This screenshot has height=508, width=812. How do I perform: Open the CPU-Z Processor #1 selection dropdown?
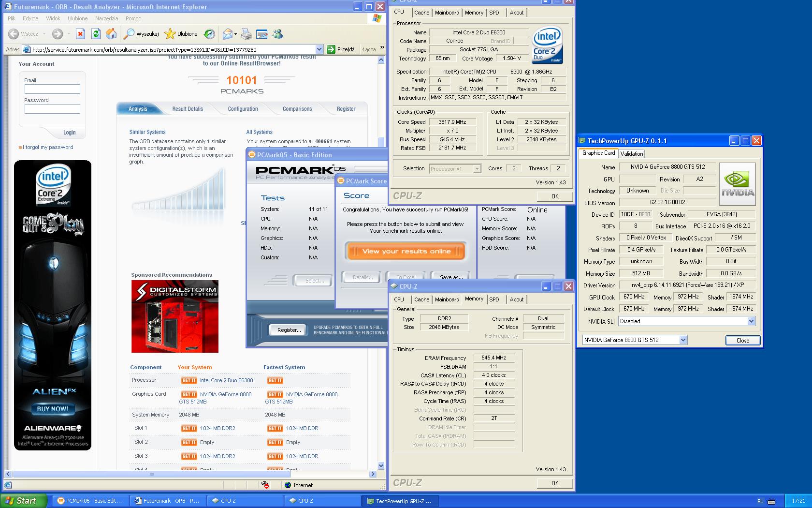point(477,169)
